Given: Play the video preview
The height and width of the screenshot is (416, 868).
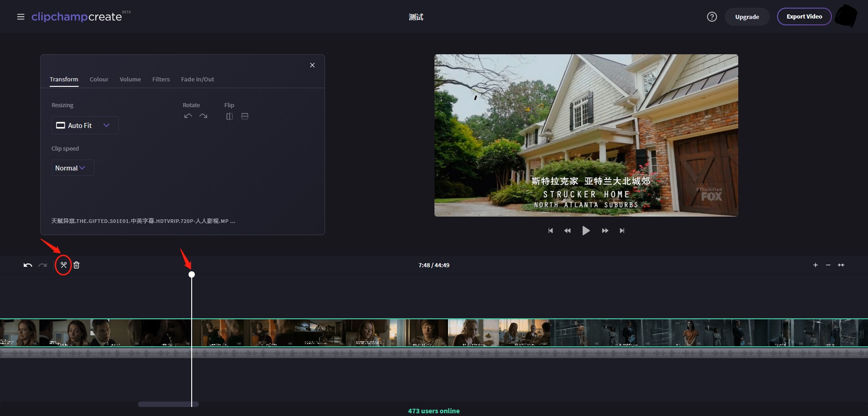Looking at the screenshot, I should click(586, 231).
